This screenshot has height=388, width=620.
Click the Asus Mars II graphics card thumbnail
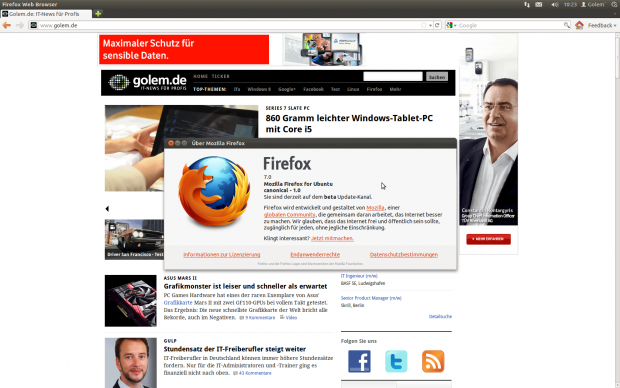(x=130, y=301)
